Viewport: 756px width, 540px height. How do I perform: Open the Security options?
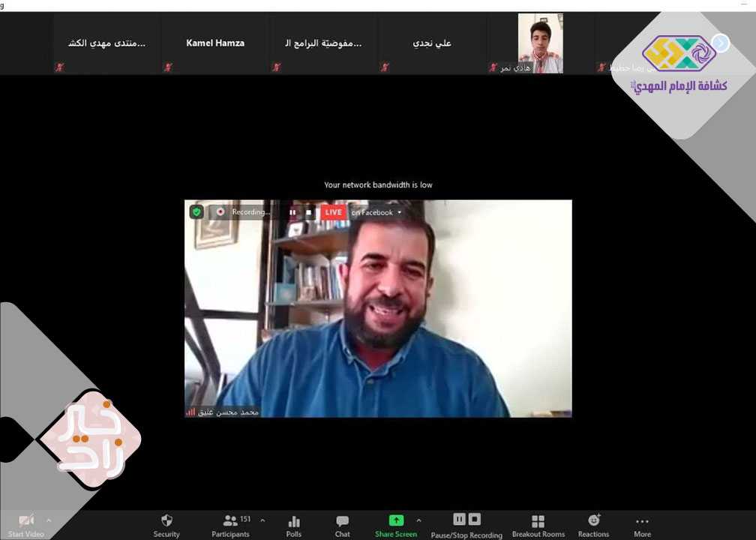click(166, 525)
